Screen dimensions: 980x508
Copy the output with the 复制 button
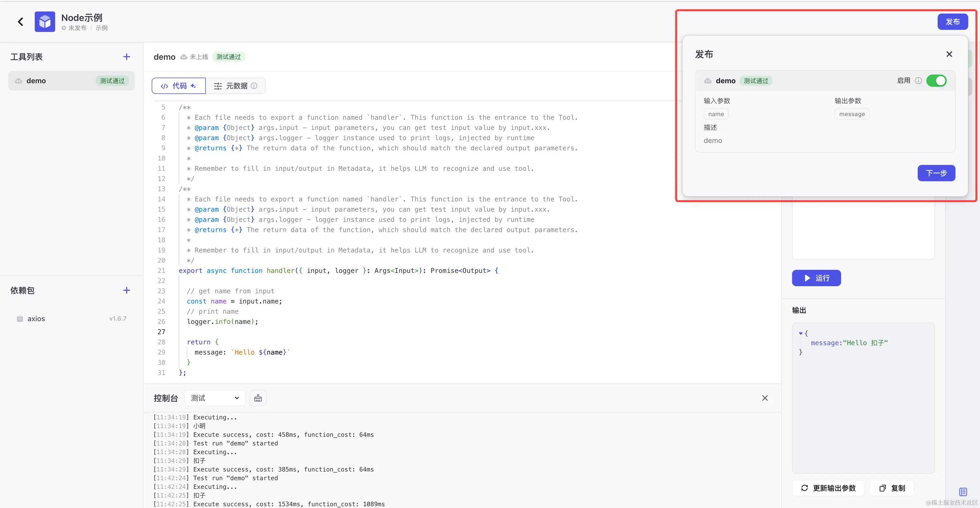(892, 488)
